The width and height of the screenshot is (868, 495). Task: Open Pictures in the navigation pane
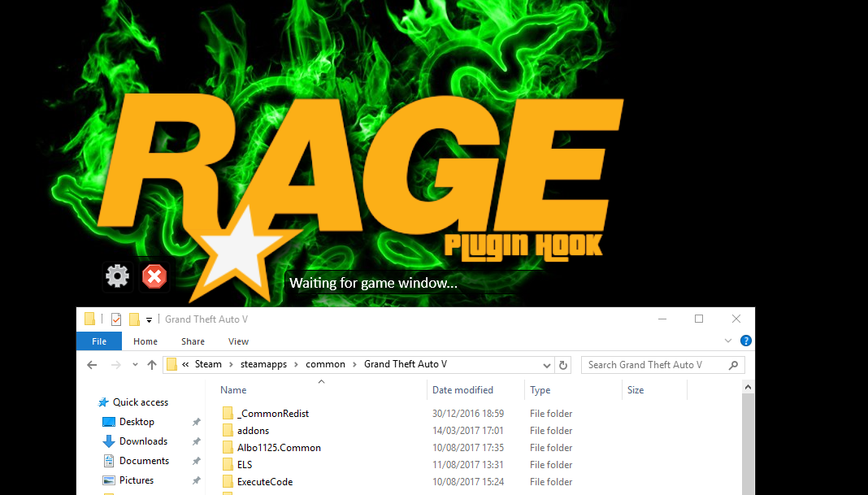pos(137,480)
